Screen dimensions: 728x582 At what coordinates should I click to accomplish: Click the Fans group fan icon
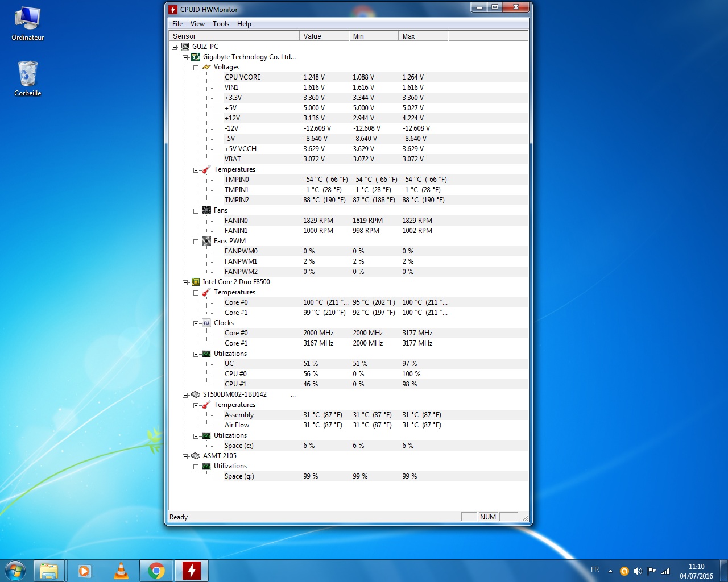tap(206, 210)
